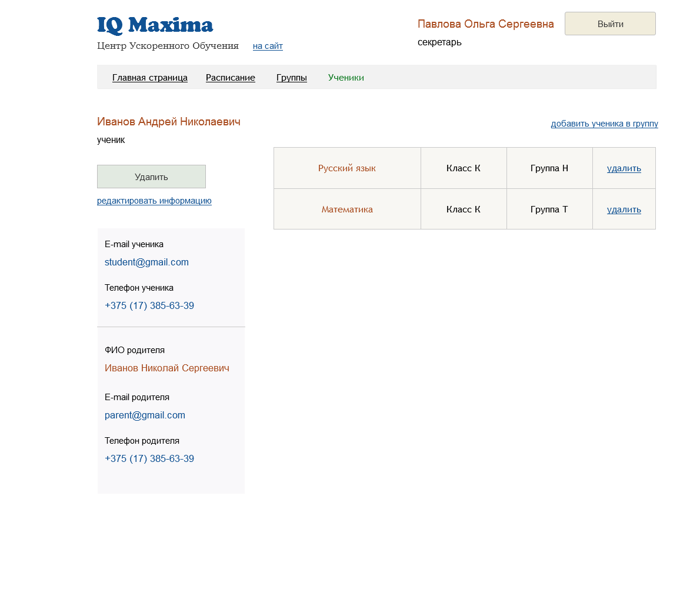Click the 'Выйти' logout button
Screen dimensions: 700x612
click(x=610, y=24)
